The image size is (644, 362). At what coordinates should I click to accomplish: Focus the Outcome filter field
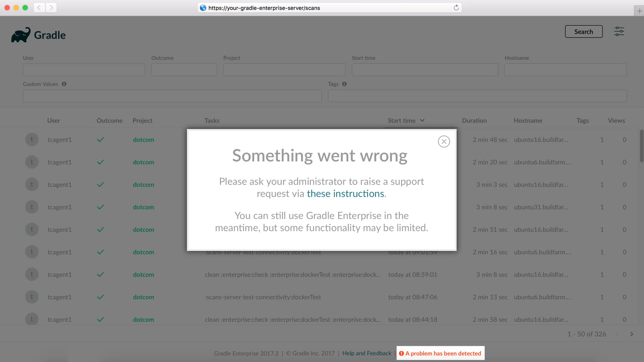tap(184, 70)
